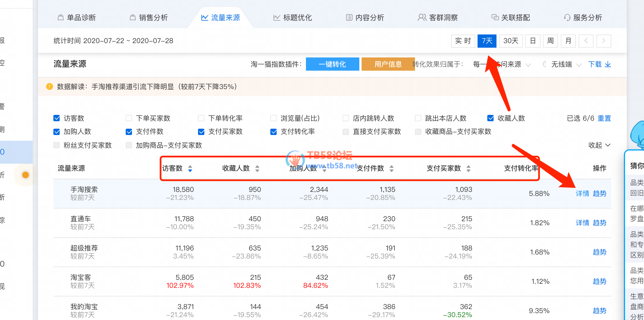
Task: Check the 加购商品-支付买家数 checkbox
Action: coord(129,145)
